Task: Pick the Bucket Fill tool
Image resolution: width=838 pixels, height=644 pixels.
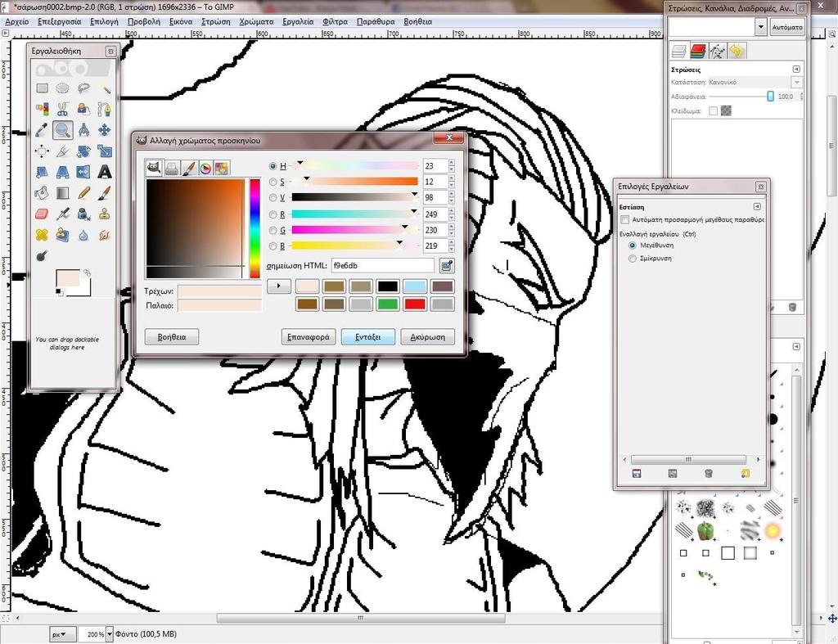Action: (43, 193)
